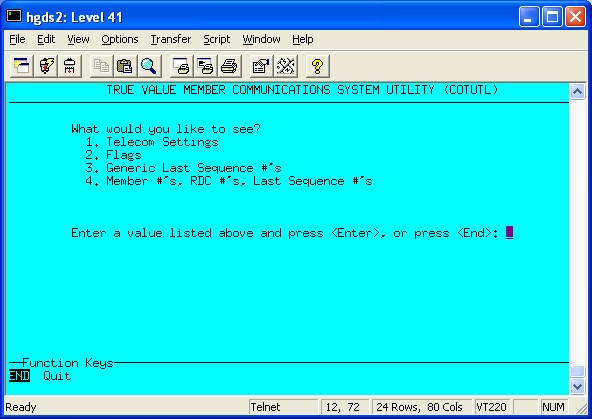This screenshot has height=419, width=592.
Task: Open the Help menu
Action: click(x=302, y=39)
